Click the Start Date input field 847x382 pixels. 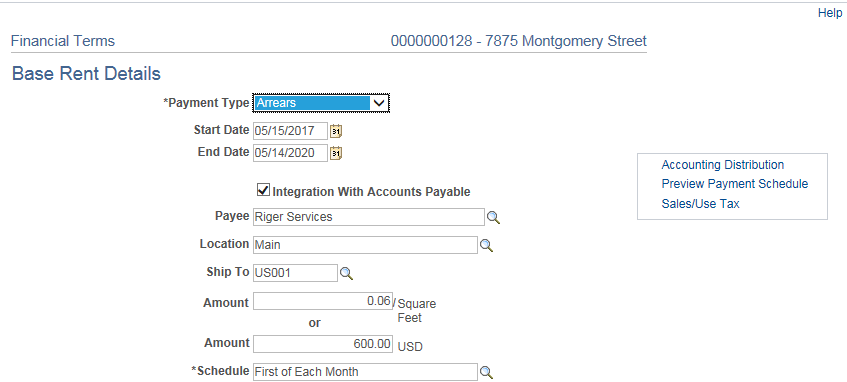(291, 131)
